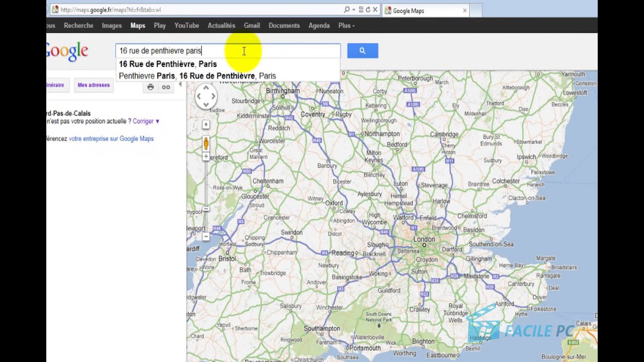Click the zoom slider handle

coord(206,209)
